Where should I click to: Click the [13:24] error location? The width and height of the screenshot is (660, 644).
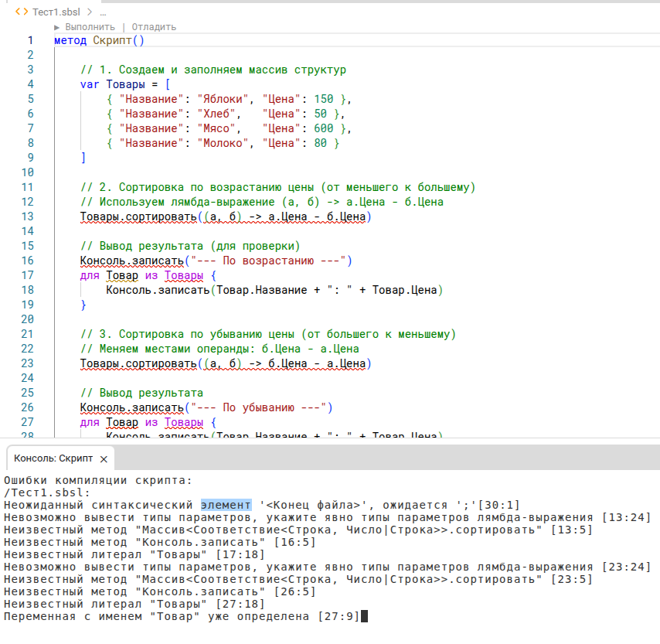click(x=627, y=517)
